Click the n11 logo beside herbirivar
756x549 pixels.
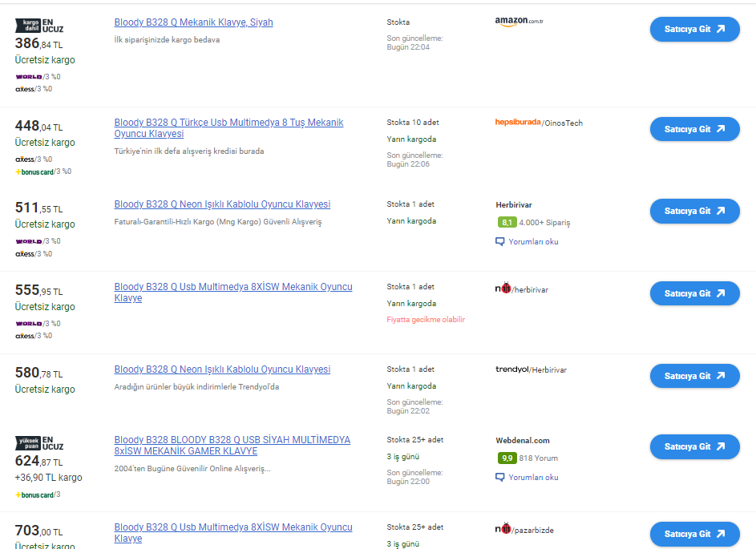[503, 289]
